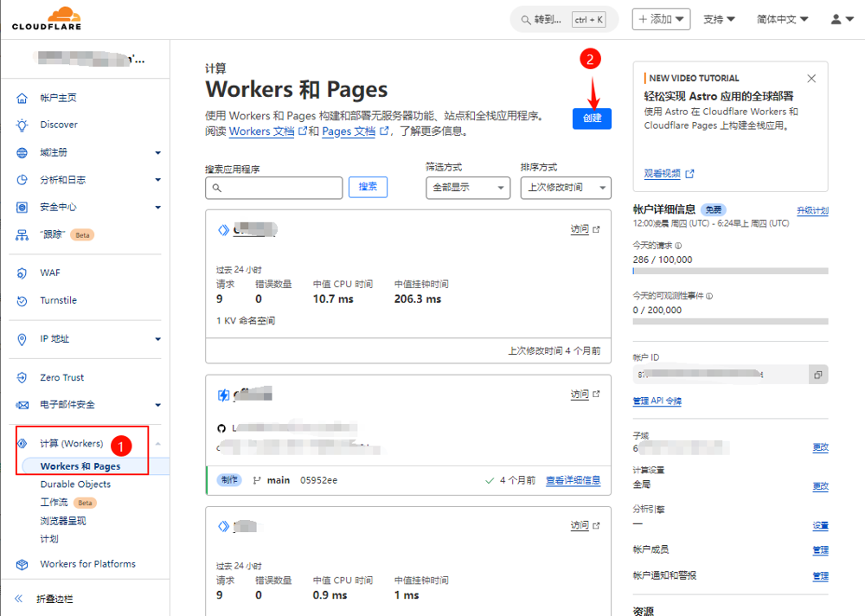The width and height of the screenshot is (865, 616).
Task: Expand the 安全中心 sidebar section
Action: click(157, 208)
